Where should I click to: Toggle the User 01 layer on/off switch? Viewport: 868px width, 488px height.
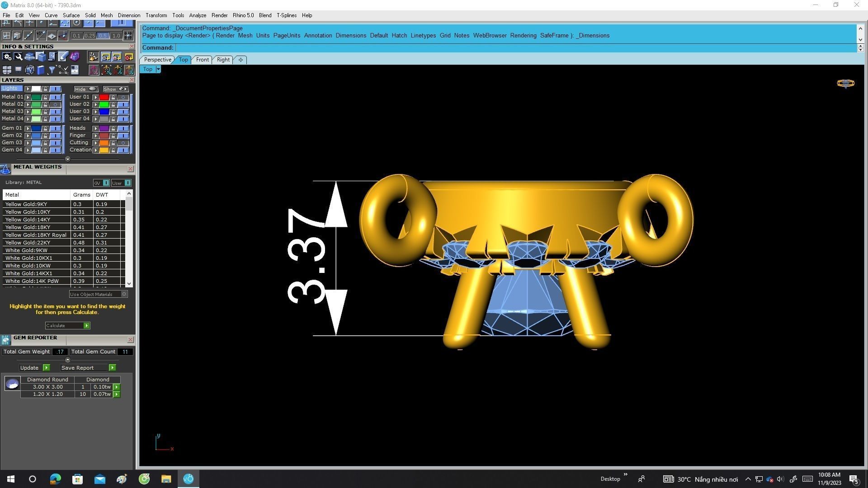pyautogui.click(x=123, y=97)
